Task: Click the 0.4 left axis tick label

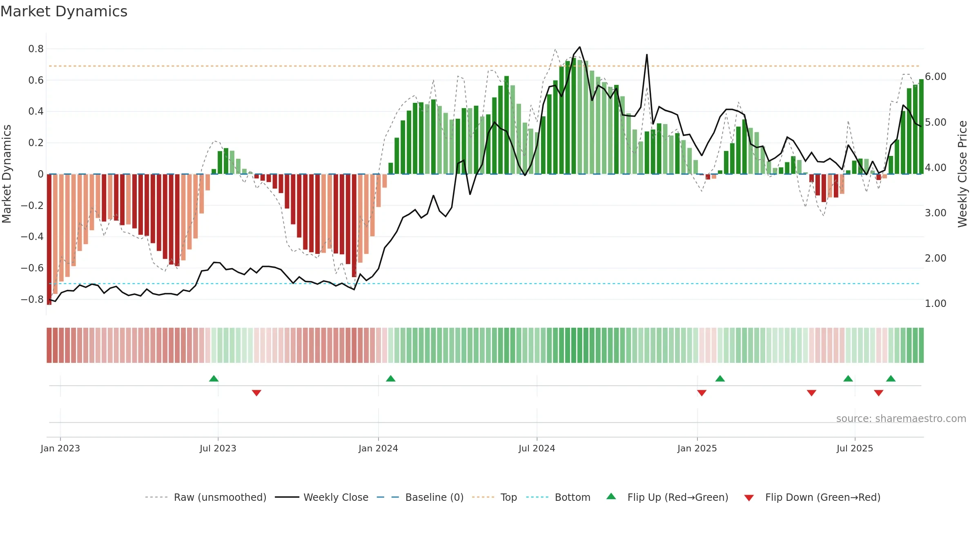Action: (36, 111)
